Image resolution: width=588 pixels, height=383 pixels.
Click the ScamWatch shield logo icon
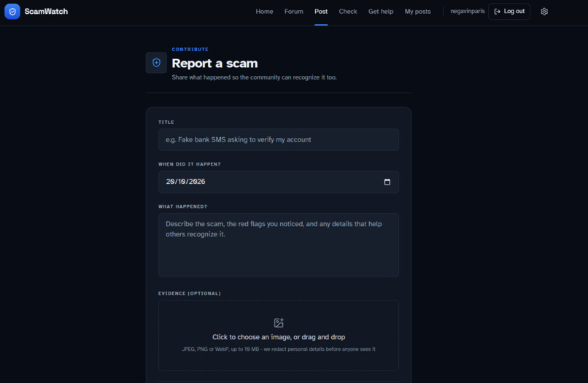12,11
